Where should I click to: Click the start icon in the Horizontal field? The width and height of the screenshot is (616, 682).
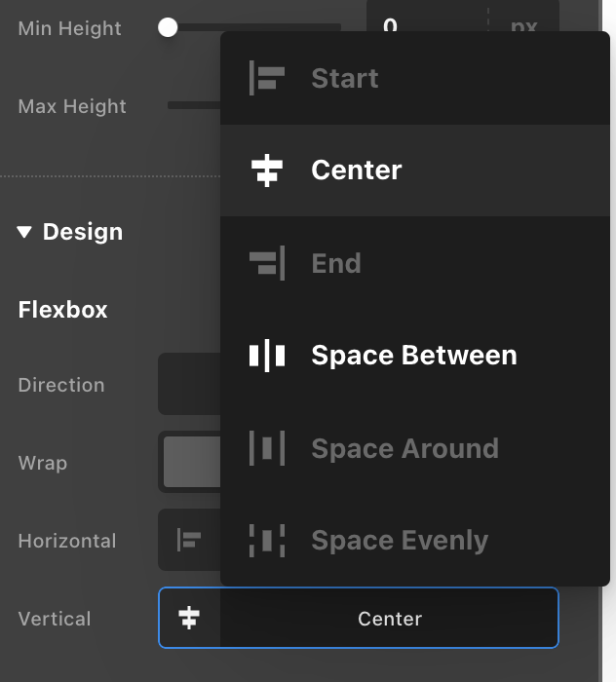pyautogui.click(x=189, y=540)
